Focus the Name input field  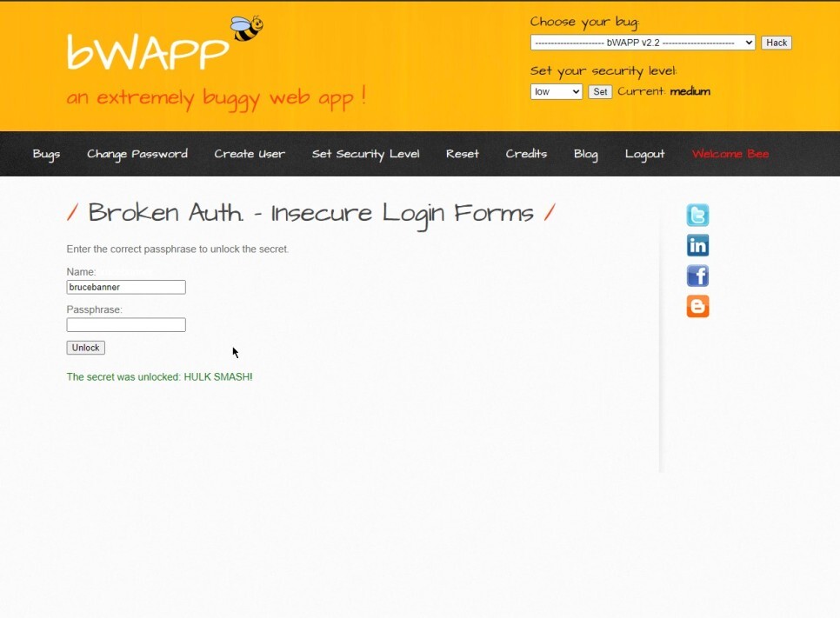coord(126,287)
